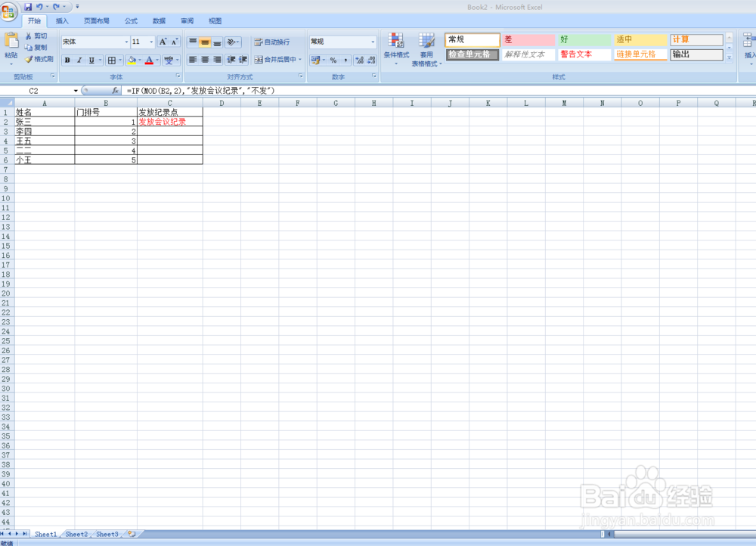
Task: Switch to the 数据 ribbon tab
Action: coord(159,20)
